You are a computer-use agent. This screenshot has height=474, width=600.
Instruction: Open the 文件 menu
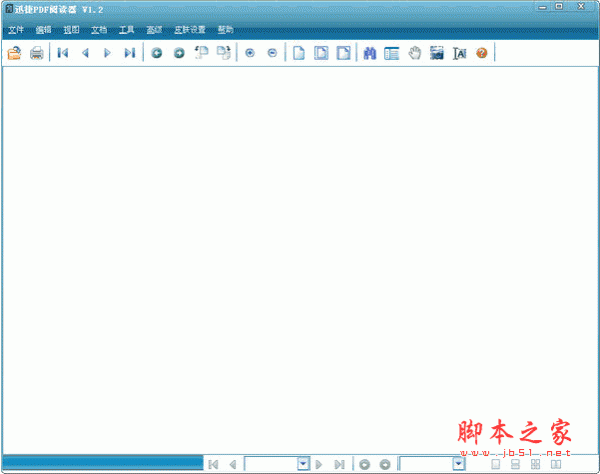(x=16, y=29)
